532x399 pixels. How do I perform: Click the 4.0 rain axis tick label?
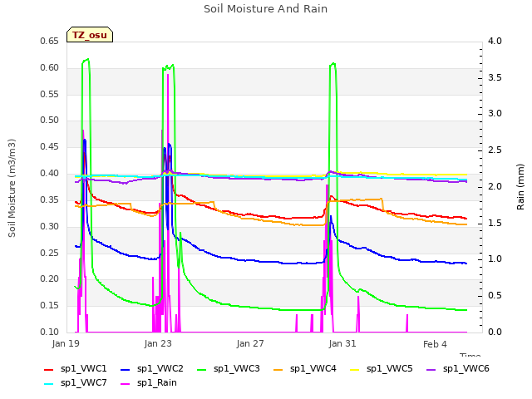click(495, 41)
